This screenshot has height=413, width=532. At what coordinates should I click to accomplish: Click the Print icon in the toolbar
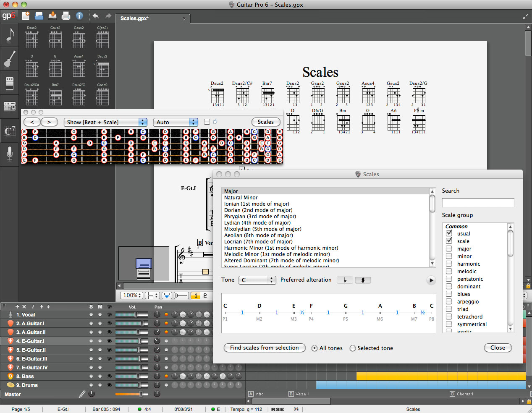point(66,16)
